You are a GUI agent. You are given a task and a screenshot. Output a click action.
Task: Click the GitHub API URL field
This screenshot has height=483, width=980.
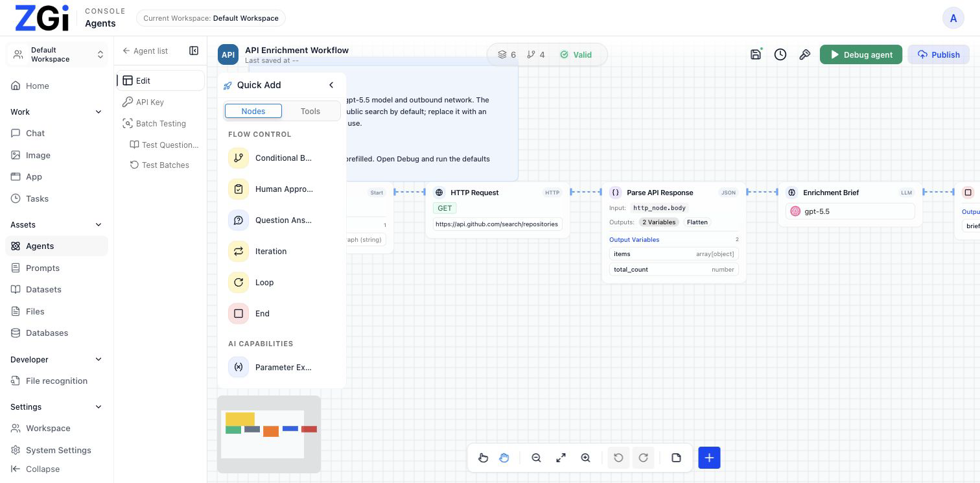tap(497, 224)
